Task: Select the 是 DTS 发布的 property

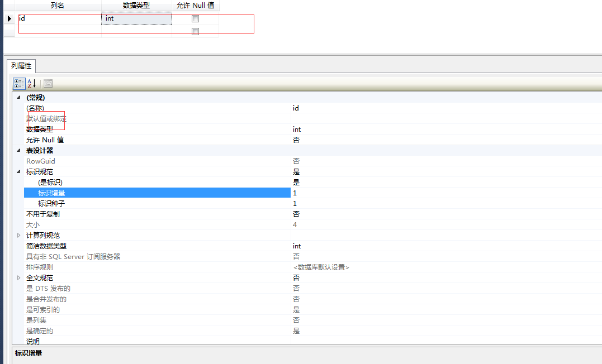Action: point(157,289)
